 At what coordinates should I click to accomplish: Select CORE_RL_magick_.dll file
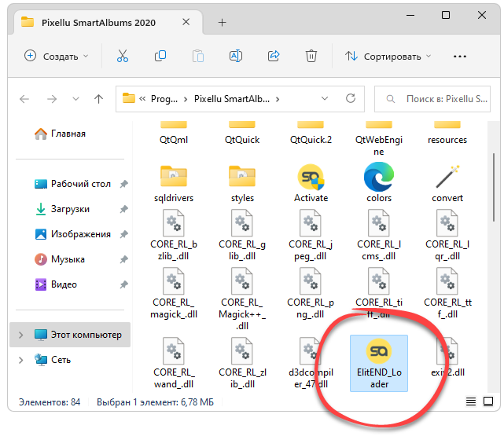pos(174,293)
